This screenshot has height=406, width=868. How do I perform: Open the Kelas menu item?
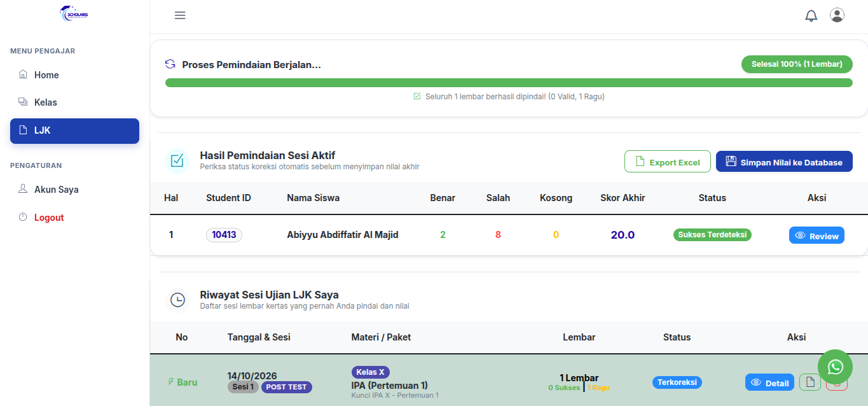click(74, 102)
